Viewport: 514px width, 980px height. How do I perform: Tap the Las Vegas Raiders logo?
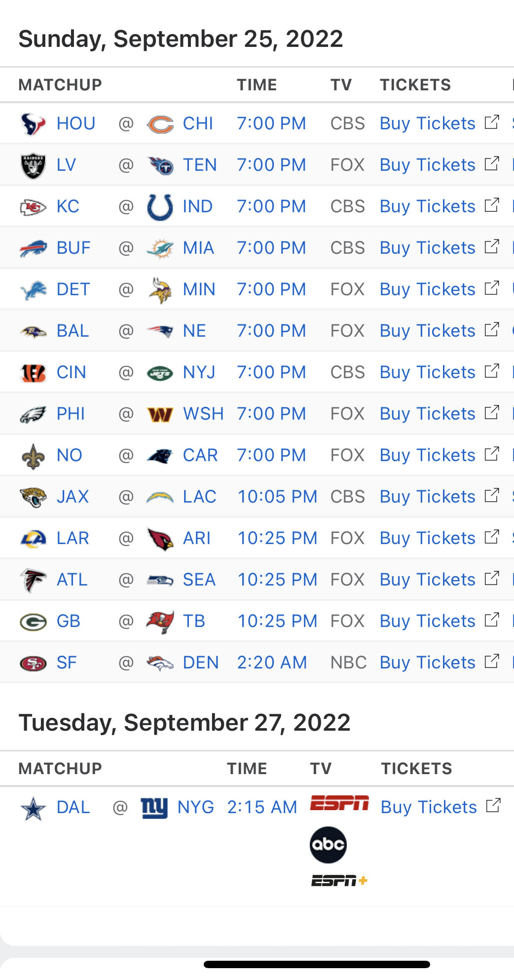point(33,165)
